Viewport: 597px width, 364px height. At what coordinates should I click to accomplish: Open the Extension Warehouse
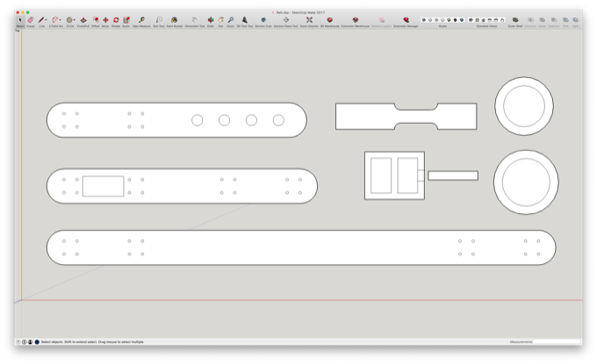click(356, 22)
